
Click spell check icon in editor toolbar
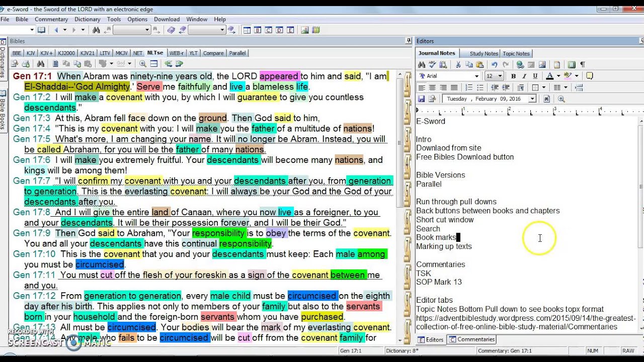coord(432,64)
